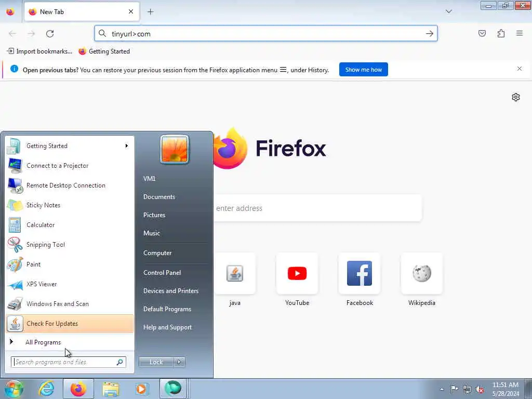This screenshot has height=399, width=532.
Task: Open the shutdown options arrow beside Lock
Action: [179, 362]
